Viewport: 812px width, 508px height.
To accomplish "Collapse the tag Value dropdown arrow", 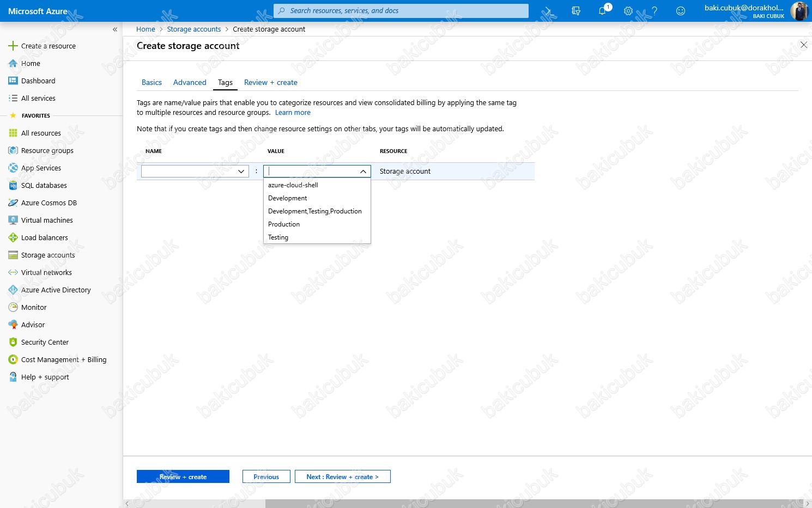I will pos(363,172).
